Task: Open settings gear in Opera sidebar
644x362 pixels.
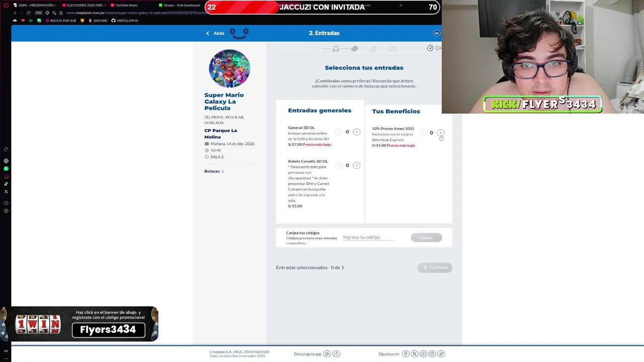Action: 6,211
